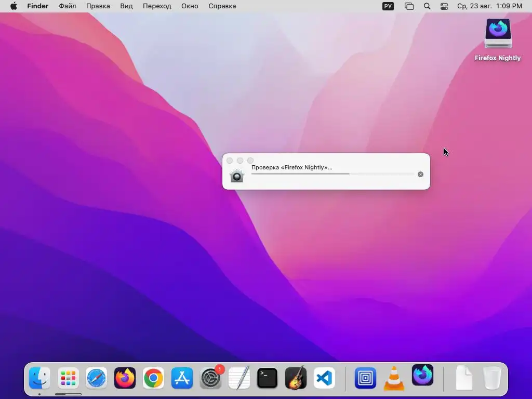This screenshot has width=532, height=399.
Task: Click the verification progress bar
Action: point(333,174)
